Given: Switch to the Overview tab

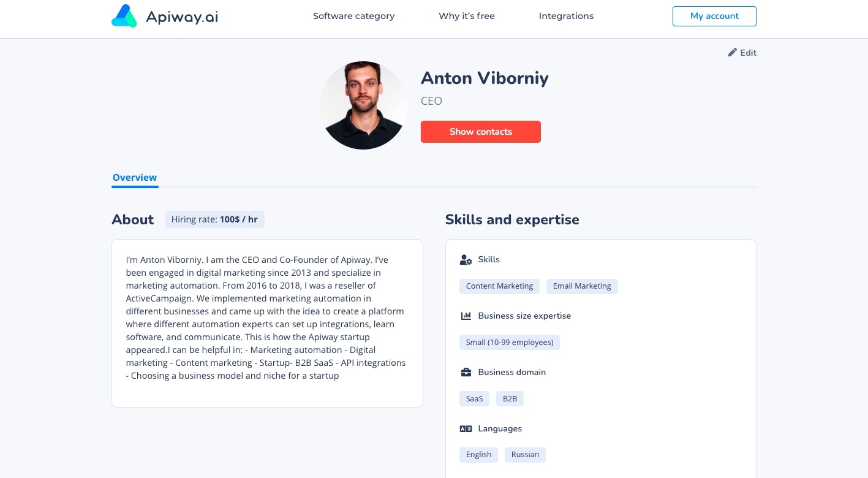Looking at the screenshot, I should coord(135,178).
